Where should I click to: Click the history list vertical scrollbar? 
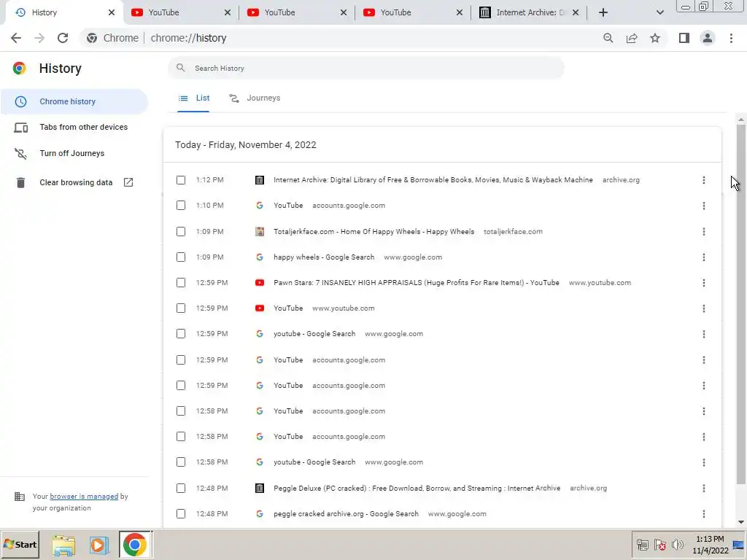[741, 305]
